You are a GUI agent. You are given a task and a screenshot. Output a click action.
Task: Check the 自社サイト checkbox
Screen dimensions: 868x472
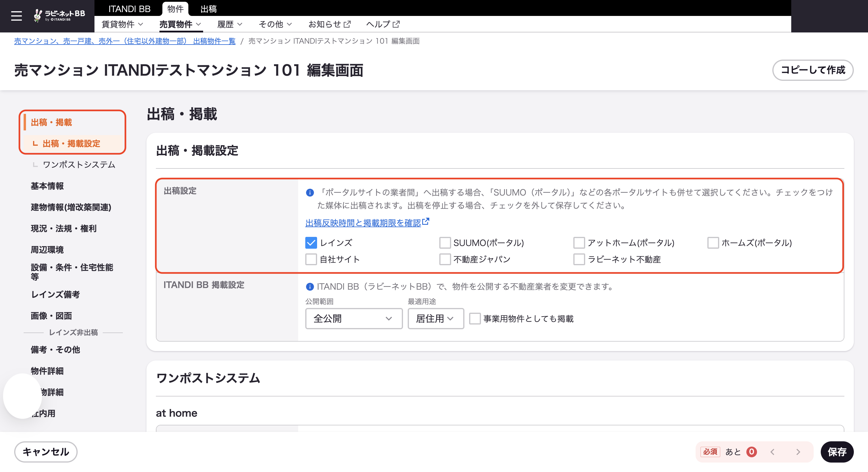point(311,259)
